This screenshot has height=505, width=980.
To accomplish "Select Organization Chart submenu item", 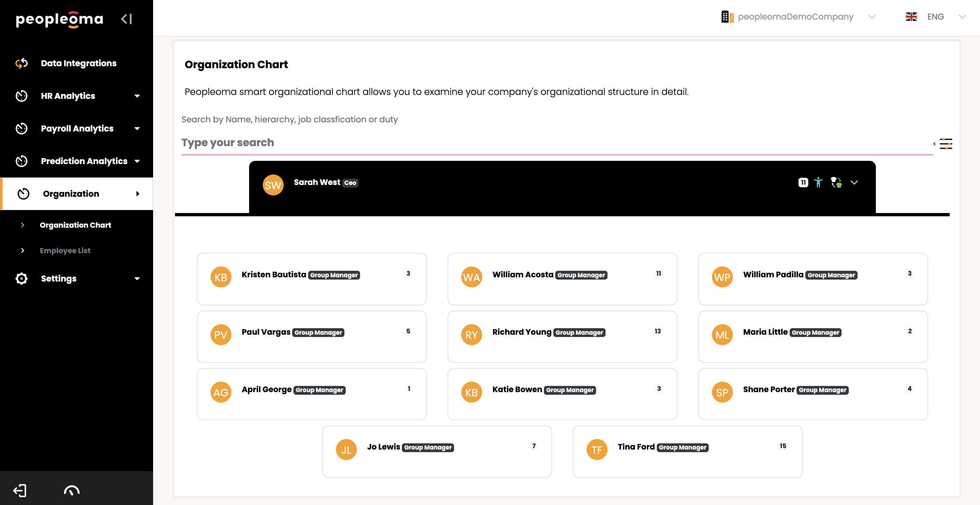I will click(75, 225).
